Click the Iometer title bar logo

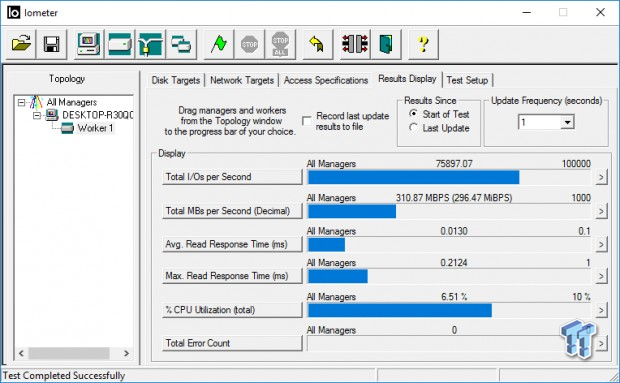coord(13,13)
